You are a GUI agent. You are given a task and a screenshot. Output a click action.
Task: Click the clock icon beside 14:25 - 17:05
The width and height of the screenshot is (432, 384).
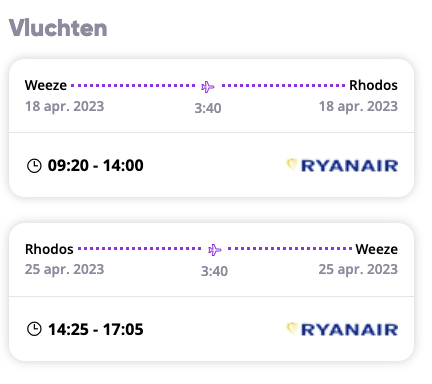[34, 329]
